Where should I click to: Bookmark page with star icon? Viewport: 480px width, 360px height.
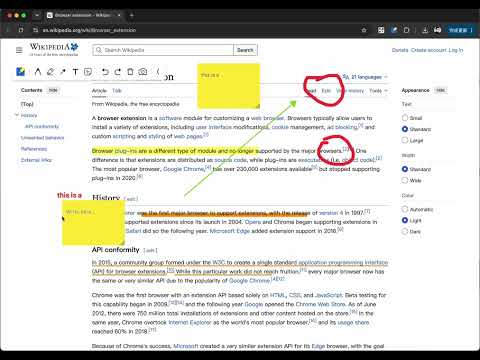click(364, 30)
